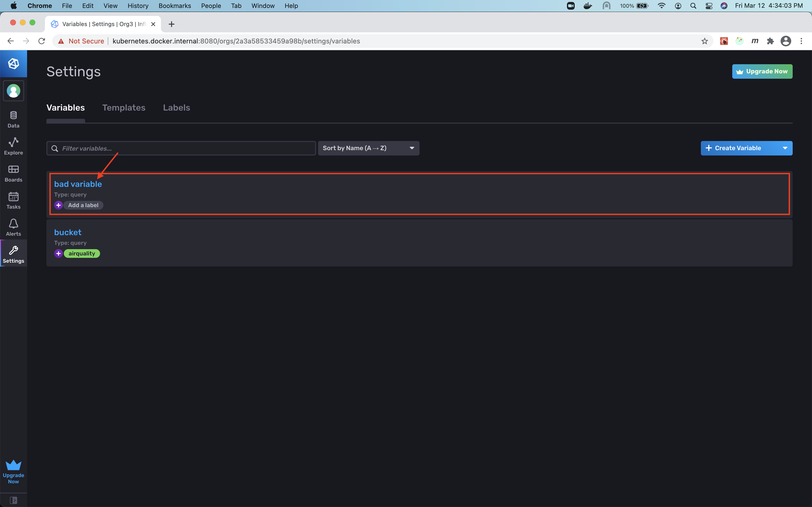Open the bad variable link

(x=78, y=184)
